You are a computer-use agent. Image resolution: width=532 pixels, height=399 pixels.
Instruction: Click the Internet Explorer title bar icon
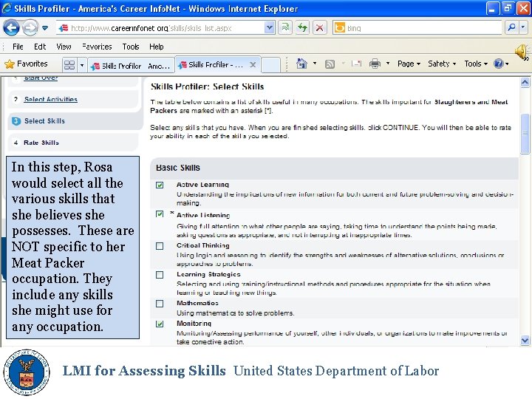coord(7,8)
